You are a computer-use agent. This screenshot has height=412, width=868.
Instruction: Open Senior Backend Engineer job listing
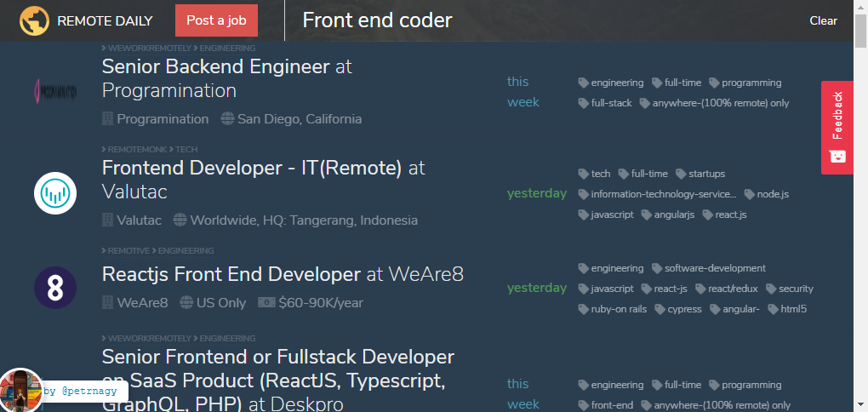pyautogui.click(x=215, y=66)
